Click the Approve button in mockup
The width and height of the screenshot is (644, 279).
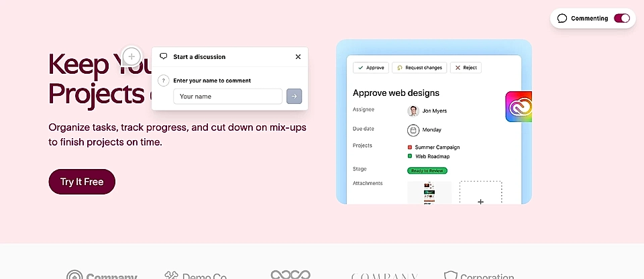click(x=371, y=68)
